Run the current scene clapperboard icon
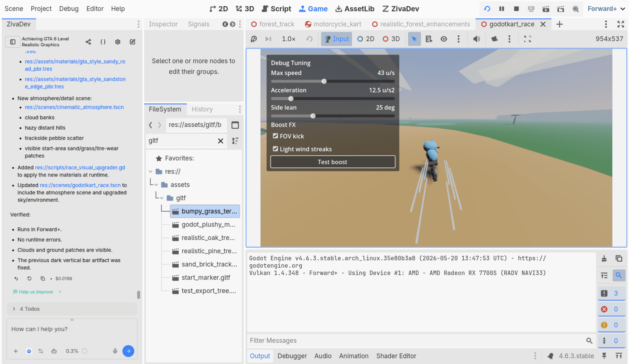 pos(546,9)
